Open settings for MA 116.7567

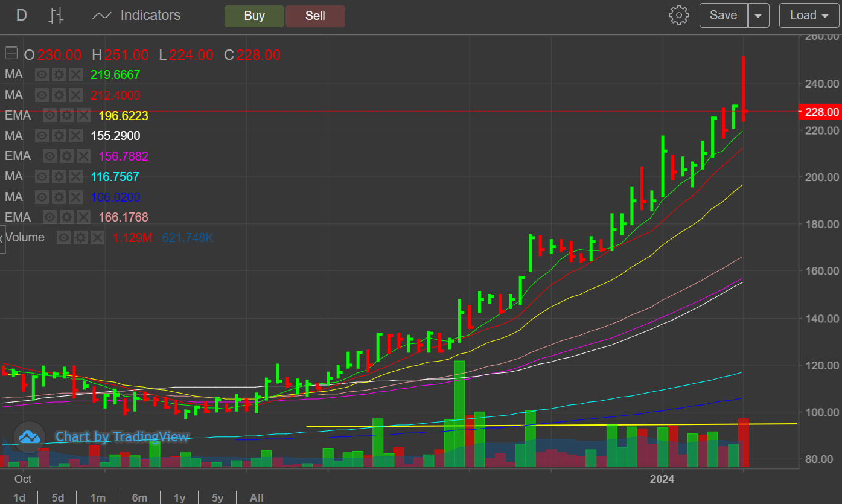(59, 176)
